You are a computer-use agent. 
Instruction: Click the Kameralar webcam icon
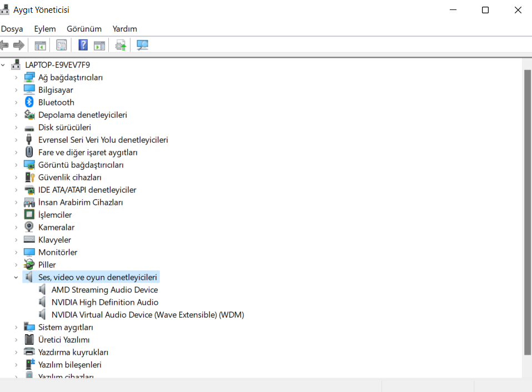29,227
